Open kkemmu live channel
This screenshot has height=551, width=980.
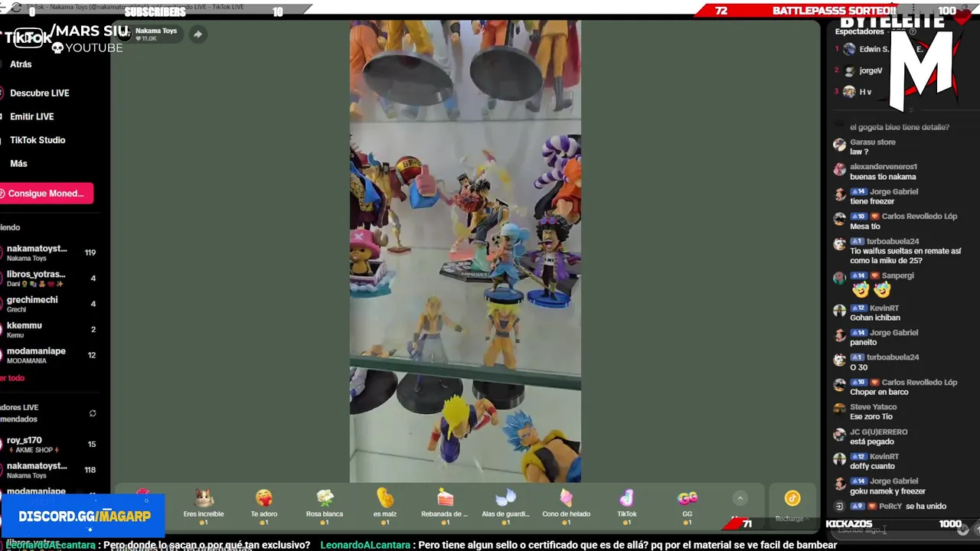[x=50, y=330]
